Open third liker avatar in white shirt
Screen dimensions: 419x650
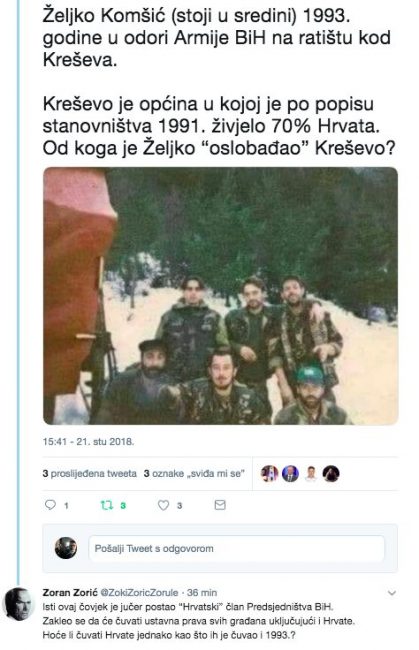pos(310,473)
